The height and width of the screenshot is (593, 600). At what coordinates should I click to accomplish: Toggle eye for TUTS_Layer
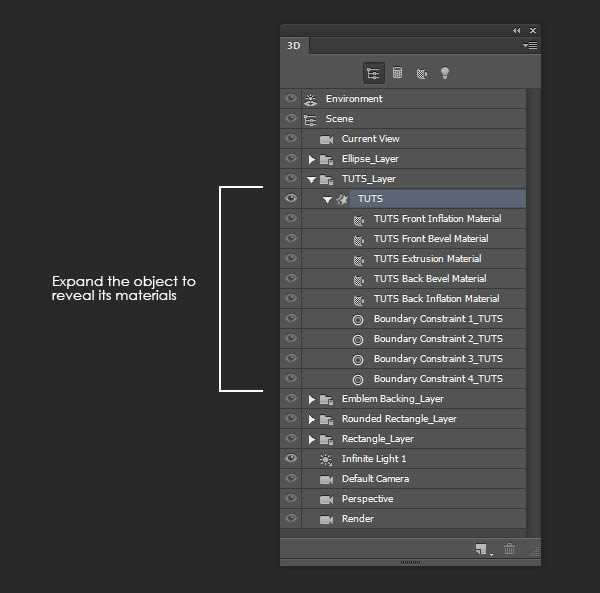[x=291, y=178]
